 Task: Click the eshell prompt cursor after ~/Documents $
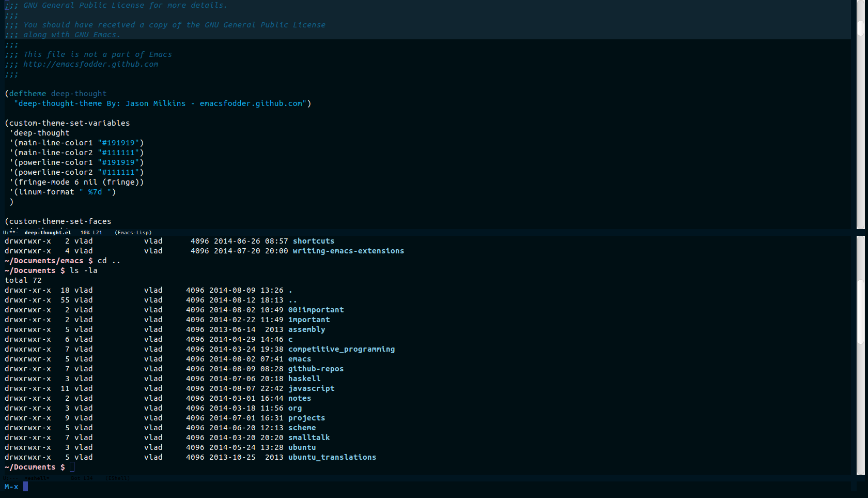click(x=72, y=467)
